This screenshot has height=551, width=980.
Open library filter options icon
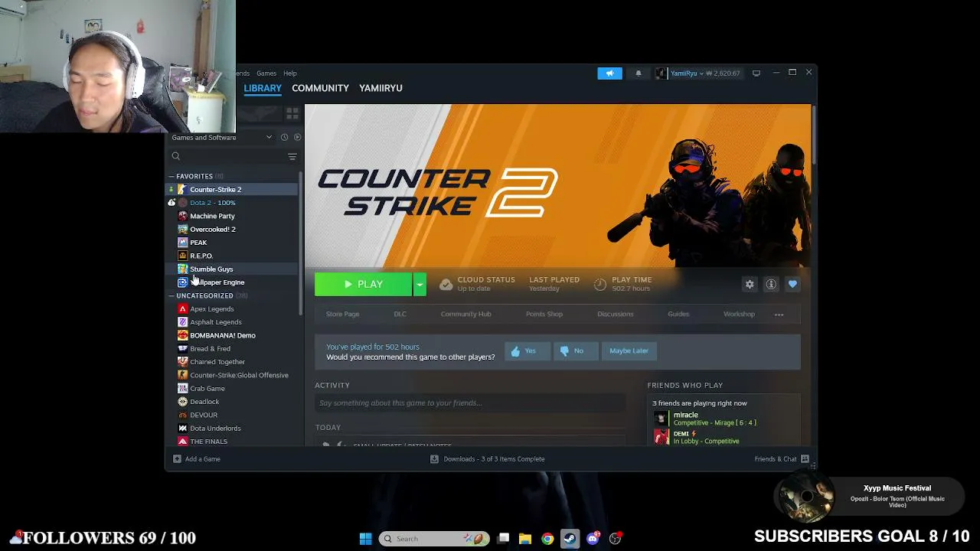(292, 156)
